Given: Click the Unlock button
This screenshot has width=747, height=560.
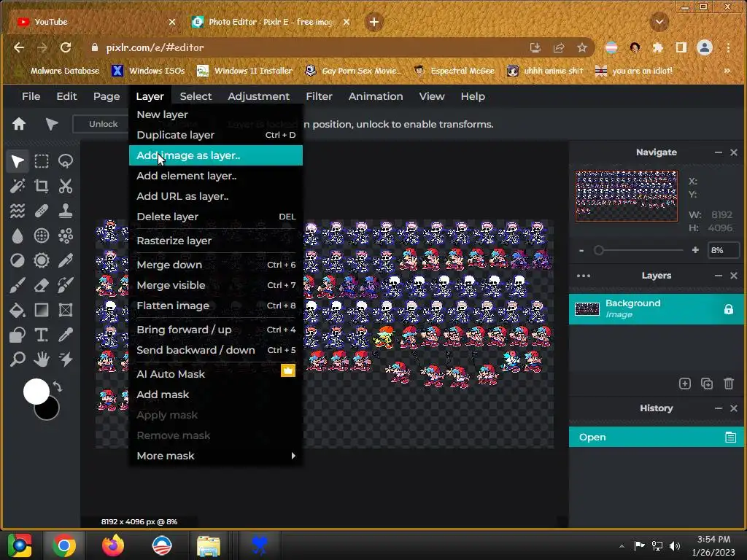Looking at the screenshot, I should tap(103, 124).
